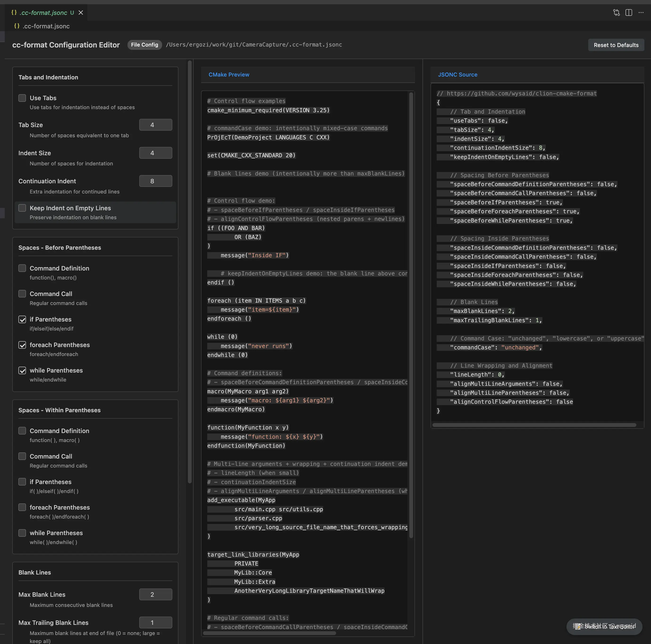The width and height of the screenshot is (651, 644).
Task: Click the Max Blank Lines value field
Action: click(x=155, y=594)
